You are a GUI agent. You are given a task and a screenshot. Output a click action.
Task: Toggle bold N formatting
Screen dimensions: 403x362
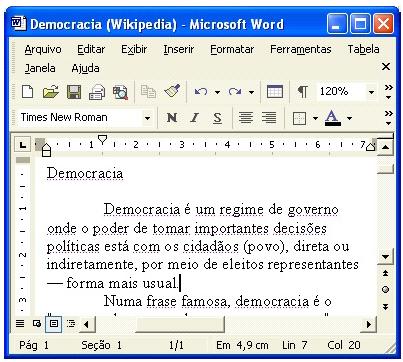(x=172, y=117)
